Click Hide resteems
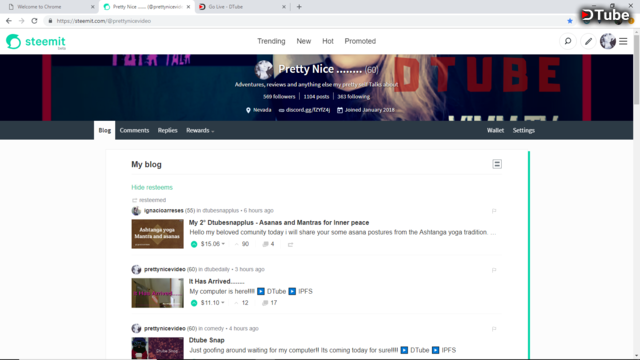 [152, 187]
